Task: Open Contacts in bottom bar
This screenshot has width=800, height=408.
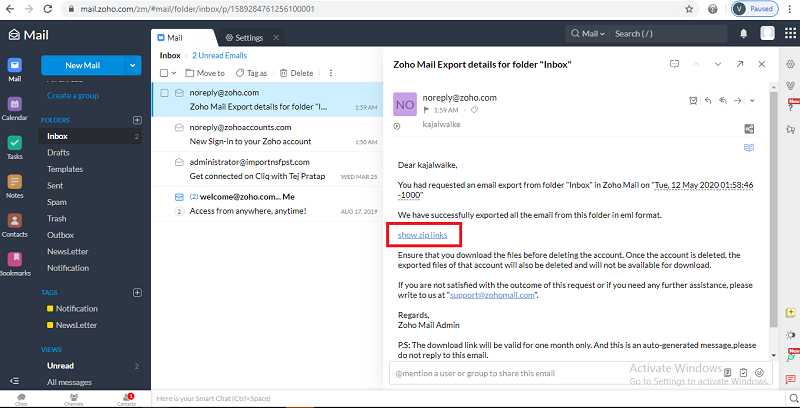Action: click(x=126, y=399)
